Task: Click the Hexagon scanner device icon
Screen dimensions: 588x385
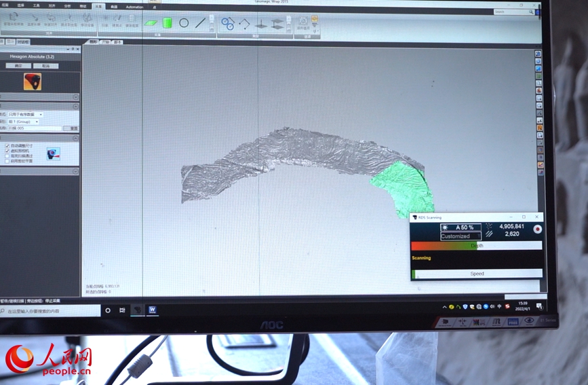Action: [32, 81]
